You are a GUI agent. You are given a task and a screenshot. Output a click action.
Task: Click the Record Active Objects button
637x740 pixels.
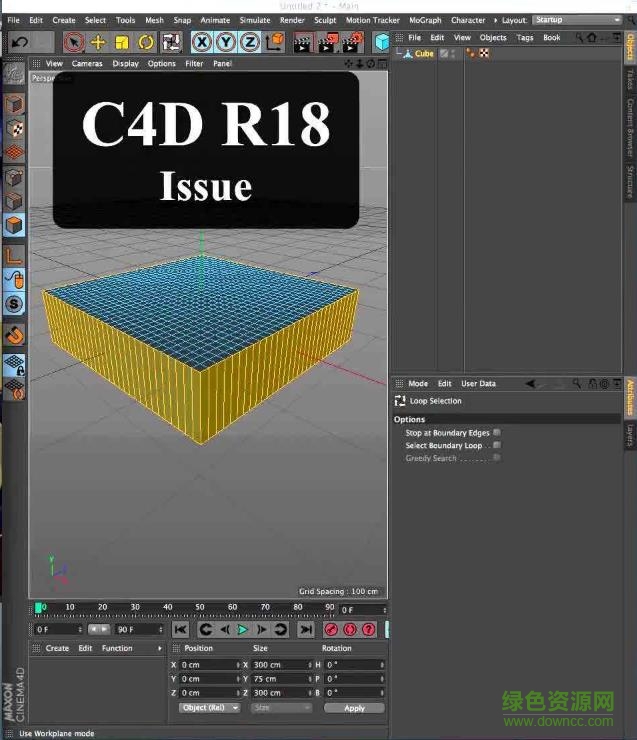(x=331, y=629)
